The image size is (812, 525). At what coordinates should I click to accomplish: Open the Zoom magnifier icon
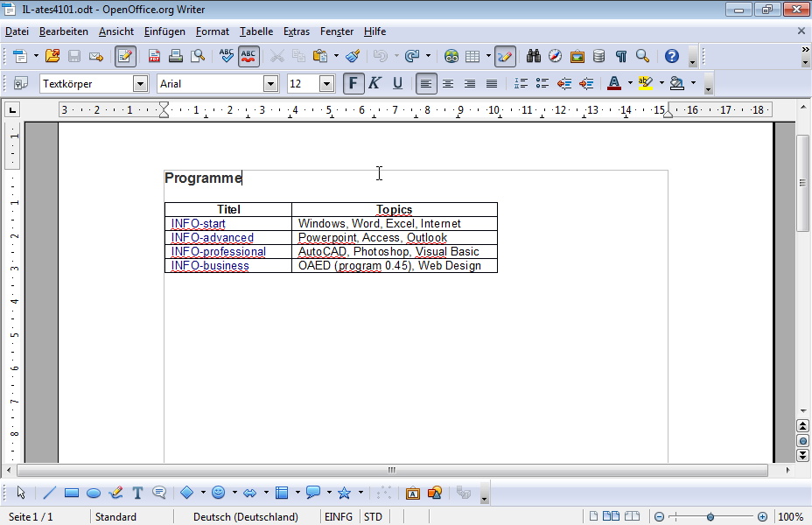pos(642,56)
